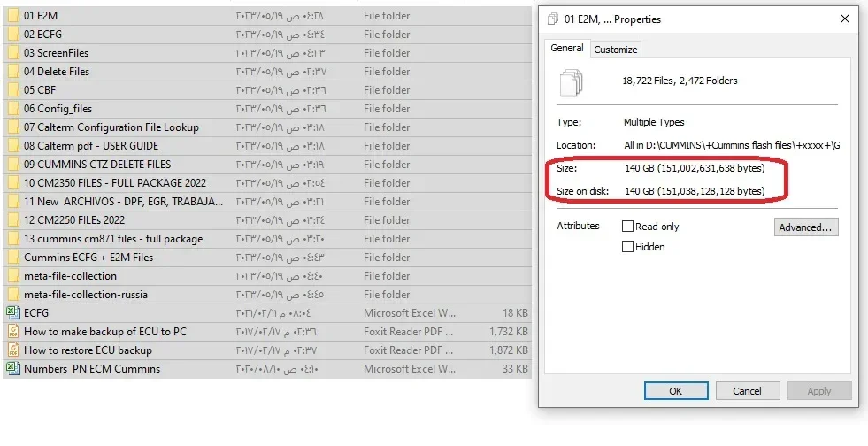Switch to the Customize tab

click(x=615, y=50)
